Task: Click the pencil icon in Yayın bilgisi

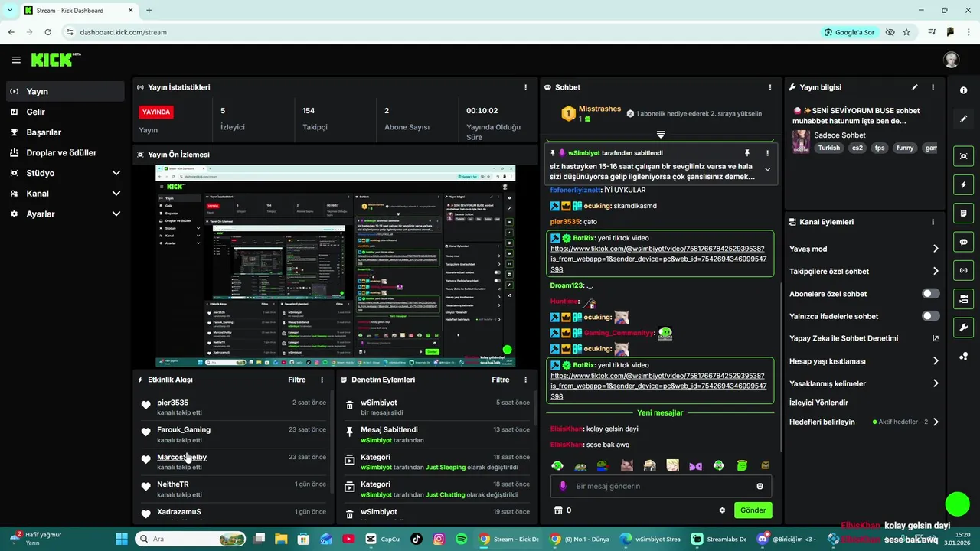Action: coord(914,87)
